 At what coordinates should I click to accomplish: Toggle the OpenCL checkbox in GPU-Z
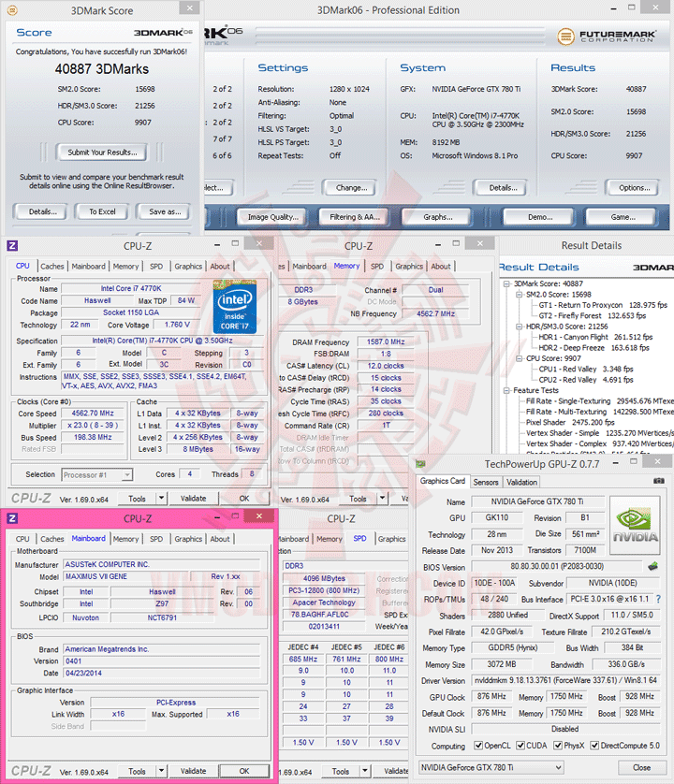pos(478,746)
